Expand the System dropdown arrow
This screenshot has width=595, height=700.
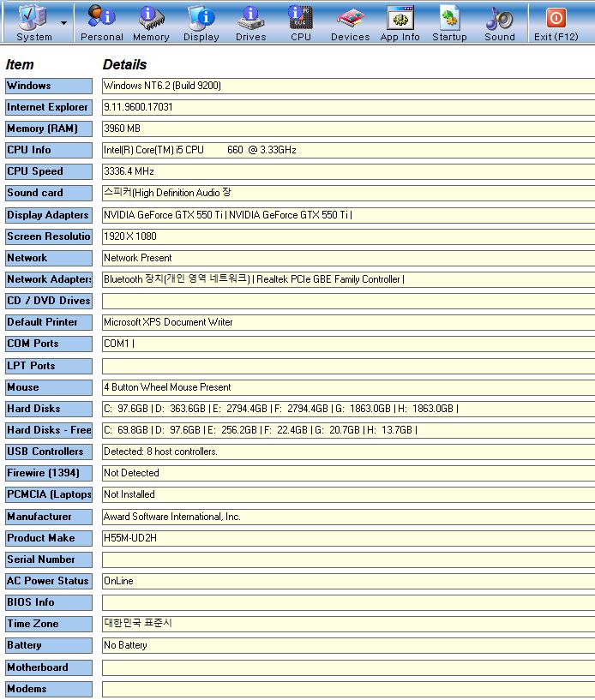(64, 22)
